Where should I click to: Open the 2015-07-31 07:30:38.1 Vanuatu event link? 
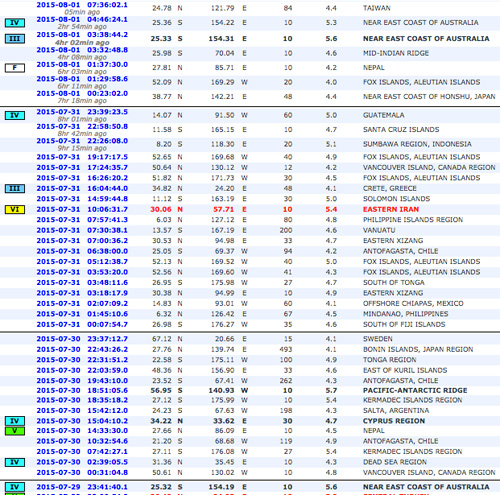[82, 231]
